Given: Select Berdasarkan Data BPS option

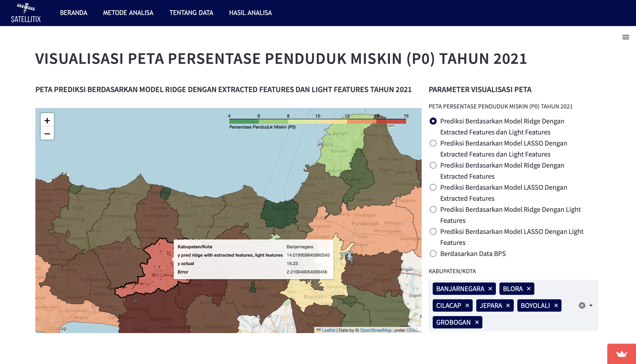Looking at the screenshot, I should (x=433, y=254).
